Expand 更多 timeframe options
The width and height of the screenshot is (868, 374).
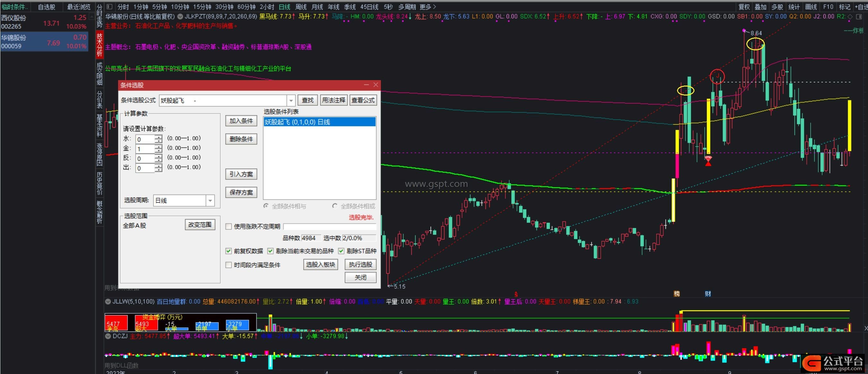pos(428,7)
